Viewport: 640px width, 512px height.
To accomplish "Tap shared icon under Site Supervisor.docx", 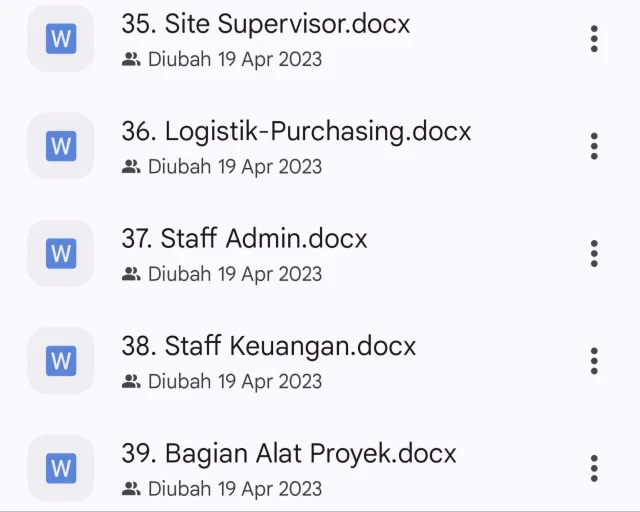I will coord(131,59).
